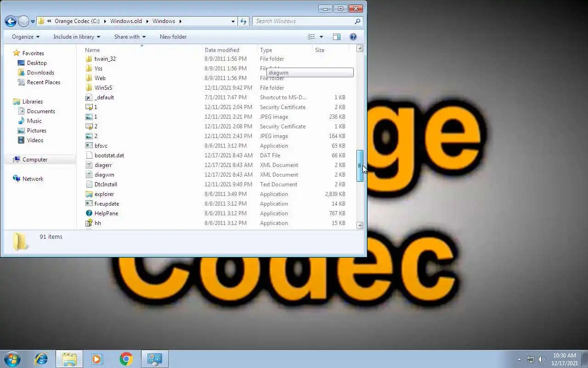Click the file list scrollbar thumb
Screen dimensions: 588x368
coord(360,166)
